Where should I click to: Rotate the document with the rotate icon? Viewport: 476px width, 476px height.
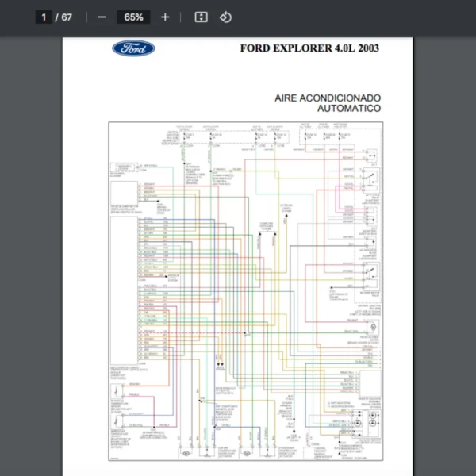(225, 17)
